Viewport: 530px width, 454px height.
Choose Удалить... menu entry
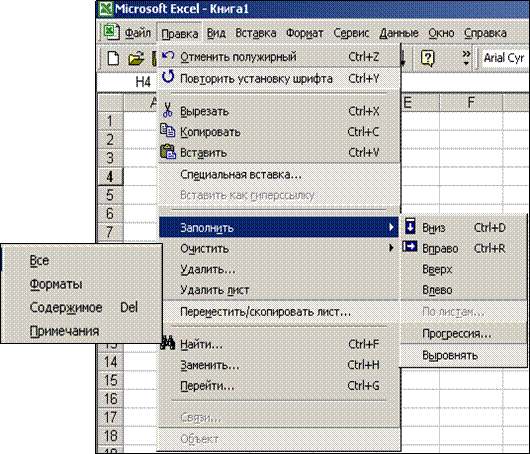tap(279, 269)
